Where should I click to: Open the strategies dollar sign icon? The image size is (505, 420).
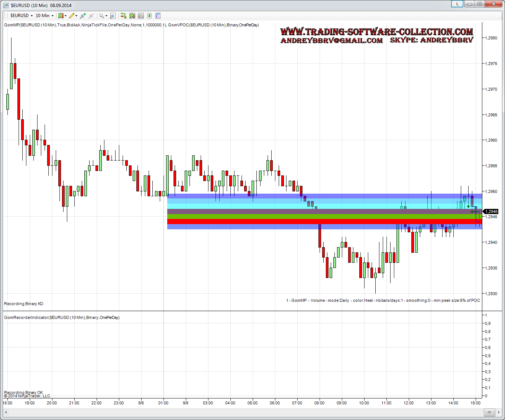[149, 16]
